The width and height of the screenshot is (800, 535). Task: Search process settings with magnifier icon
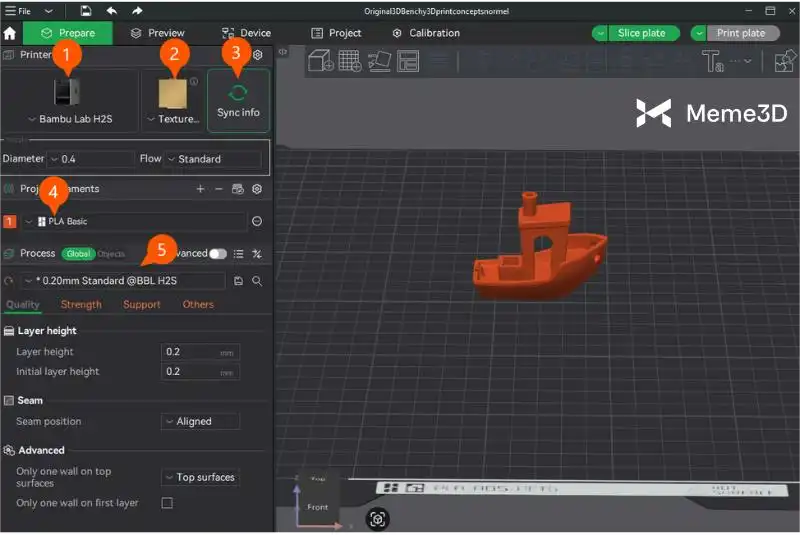coord(257,281)
